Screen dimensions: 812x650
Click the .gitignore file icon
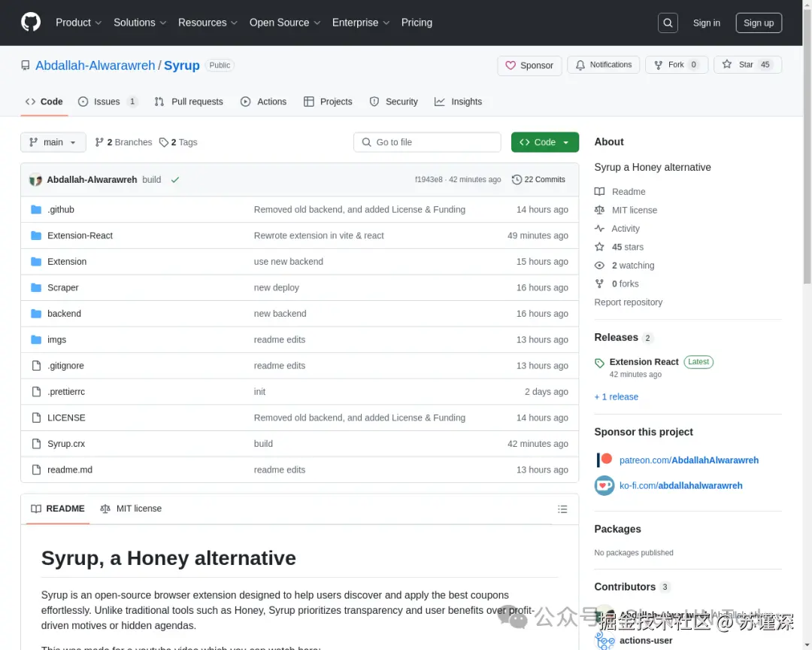click(36, 366)
